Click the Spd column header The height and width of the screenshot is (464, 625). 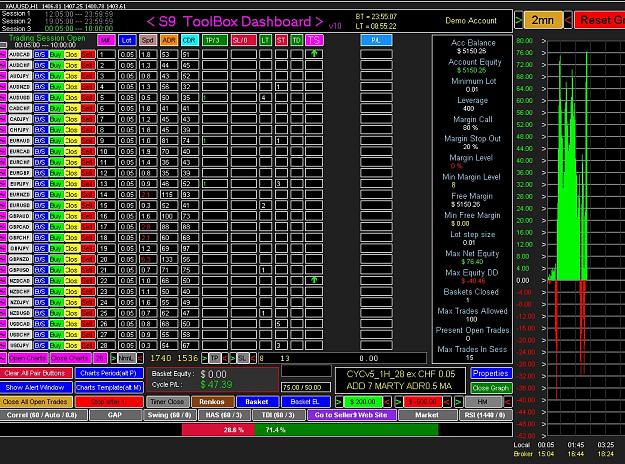pos(148,40)
